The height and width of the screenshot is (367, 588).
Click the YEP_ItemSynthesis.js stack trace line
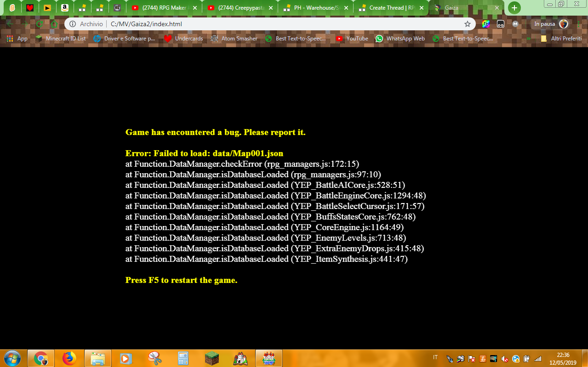[267, 259]
